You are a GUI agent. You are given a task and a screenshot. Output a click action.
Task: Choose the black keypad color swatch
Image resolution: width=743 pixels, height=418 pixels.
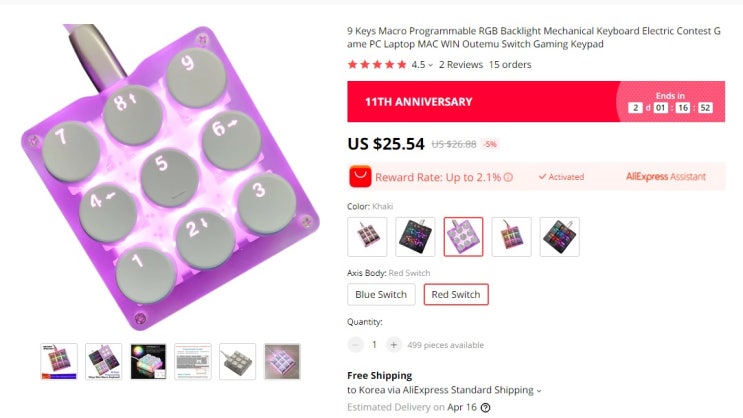pyautogui.click(x=415, y=237)
